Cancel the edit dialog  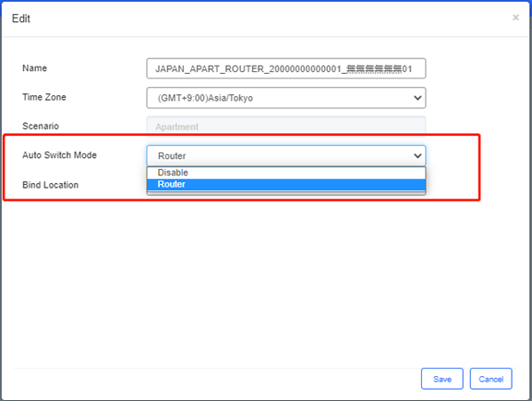coord(491,379)
